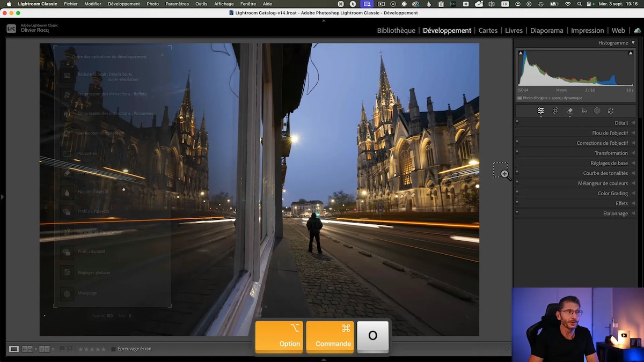Viewport: 644px width, 362px height.
Task: Activate Reference view (RA) button
Action: pyautogui.click(x=27, y=349)
